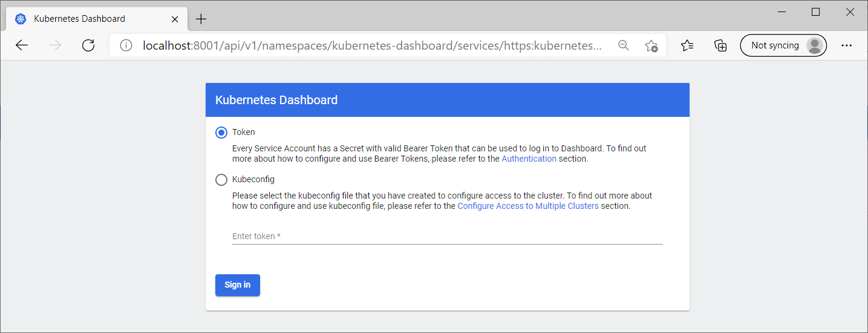
Task: Click the disabled forward navigation arrow
Action: [x=55, y=45]
